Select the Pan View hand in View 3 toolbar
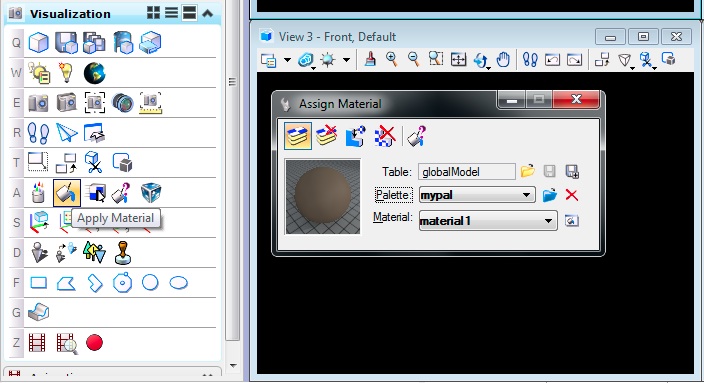 [503, 60]
